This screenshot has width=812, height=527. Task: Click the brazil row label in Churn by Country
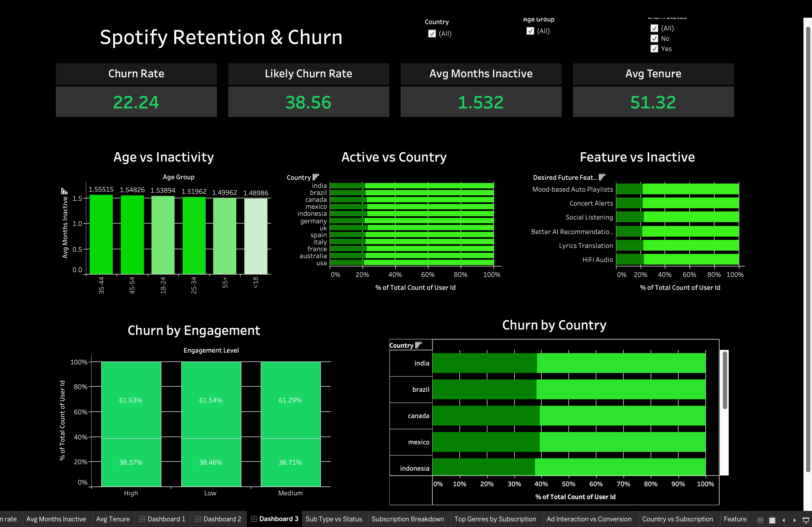421,389
